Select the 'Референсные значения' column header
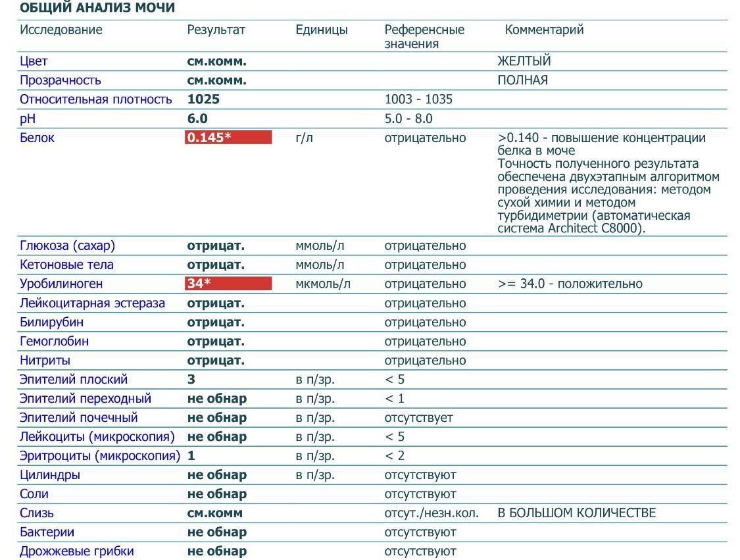Image resolution: width=740 pixels, height=560 pixels. [424, 36]
